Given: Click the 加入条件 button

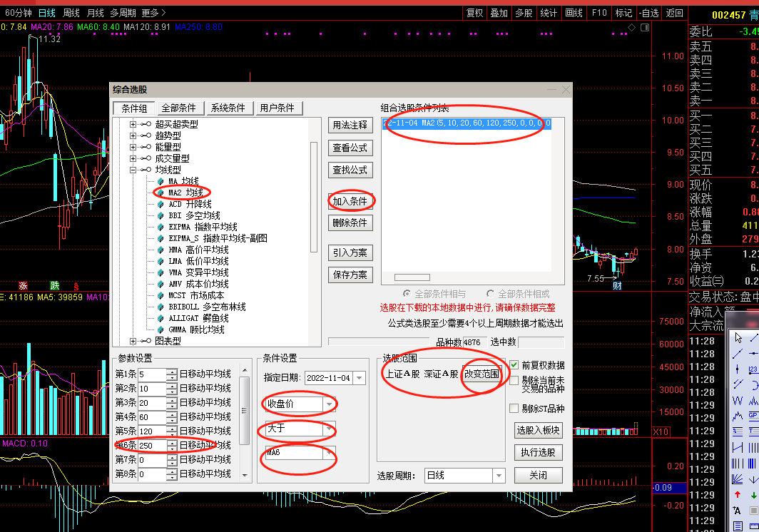Looking at the screenshot, I should [350, 200].
